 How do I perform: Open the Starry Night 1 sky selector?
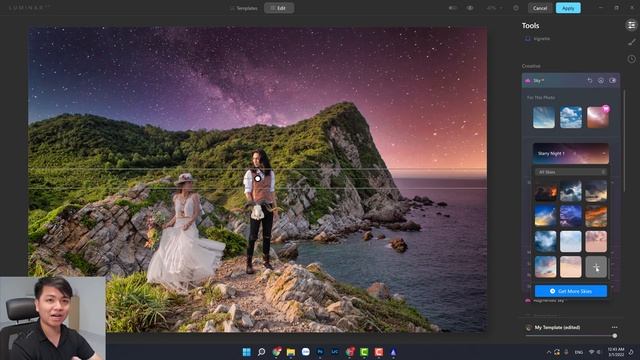571,153
